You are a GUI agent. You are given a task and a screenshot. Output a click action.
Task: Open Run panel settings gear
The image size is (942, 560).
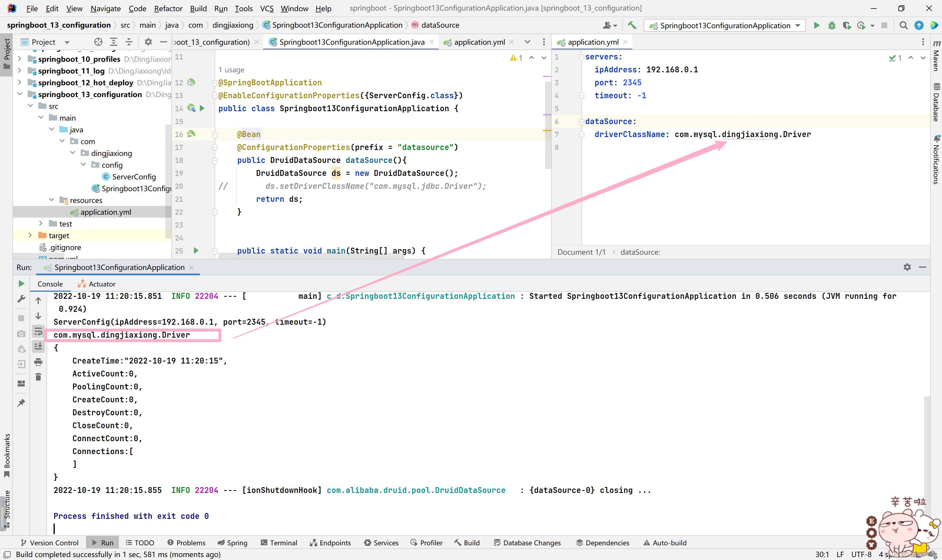click(x=907, y=267)
